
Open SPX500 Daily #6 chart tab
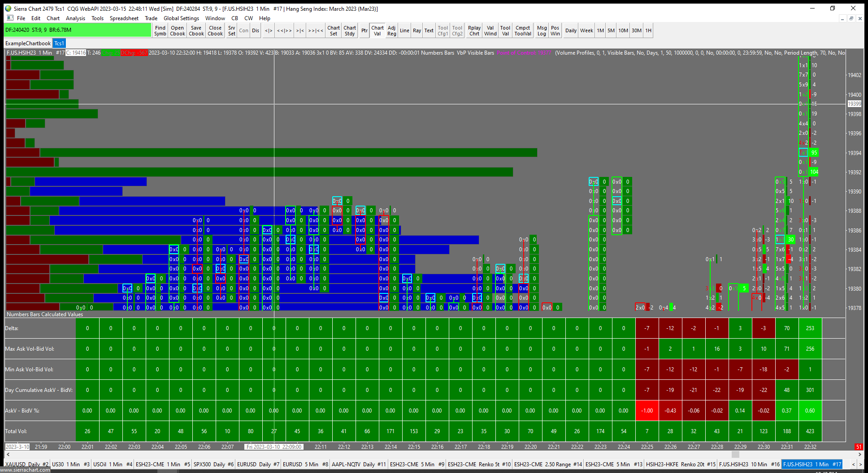coord(213,464)
